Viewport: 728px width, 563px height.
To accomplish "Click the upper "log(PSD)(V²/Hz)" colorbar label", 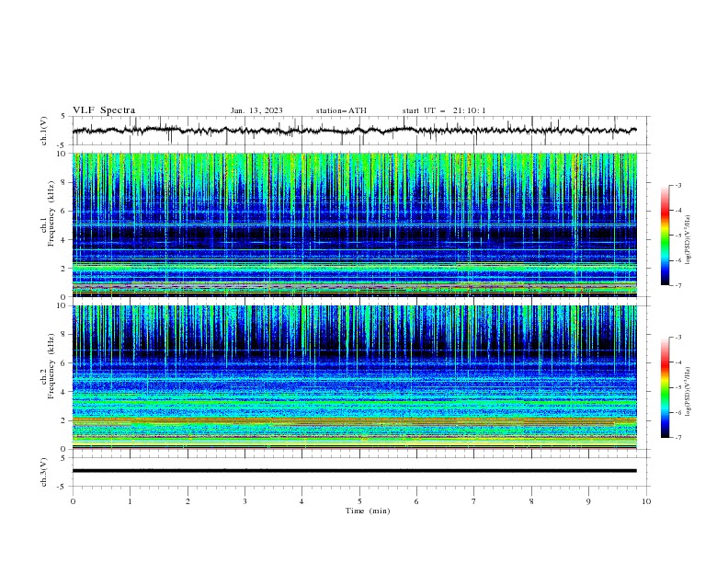I will pyautogui.click(x=688, y=240).
